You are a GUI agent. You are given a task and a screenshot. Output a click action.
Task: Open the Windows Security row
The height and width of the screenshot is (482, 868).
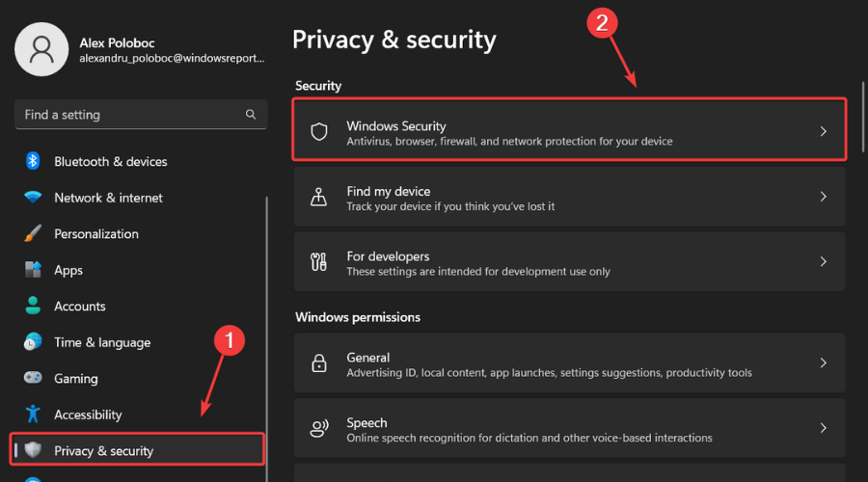tap(569, 130)
